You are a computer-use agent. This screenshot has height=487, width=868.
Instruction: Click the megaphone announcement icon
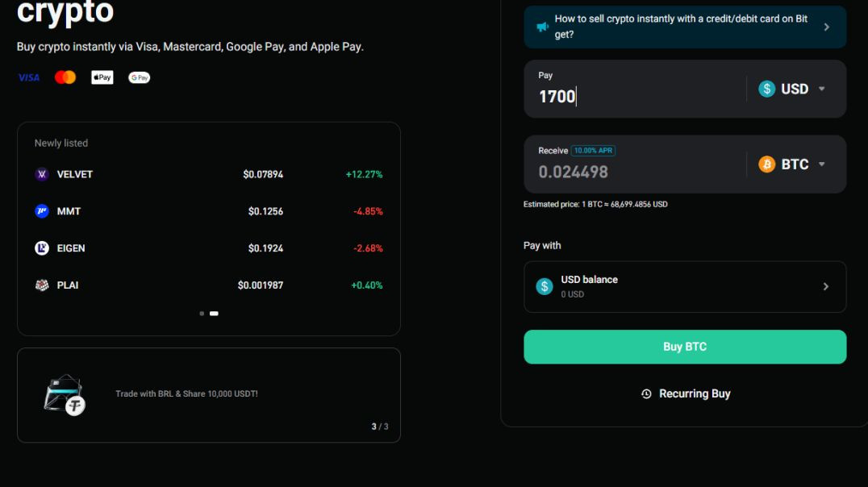tap(542, 27)
